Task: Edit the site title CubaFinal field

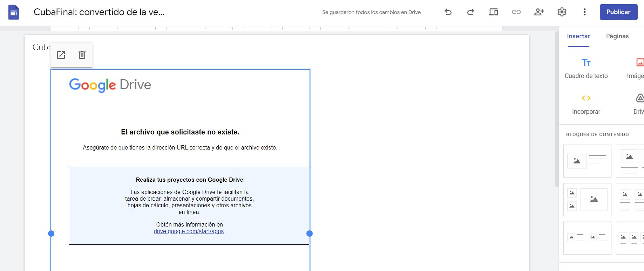Action: [99, 12]
